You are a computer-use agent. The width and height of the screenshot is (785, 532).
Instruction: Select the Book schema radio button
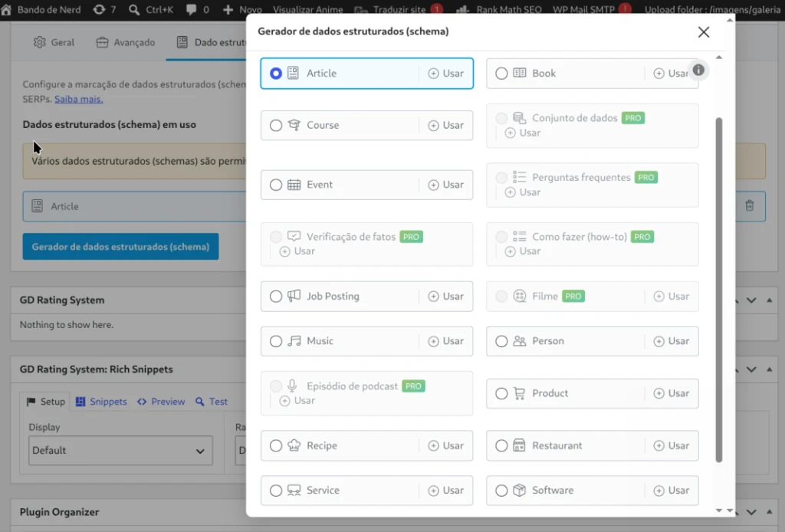tap(501, 74)
